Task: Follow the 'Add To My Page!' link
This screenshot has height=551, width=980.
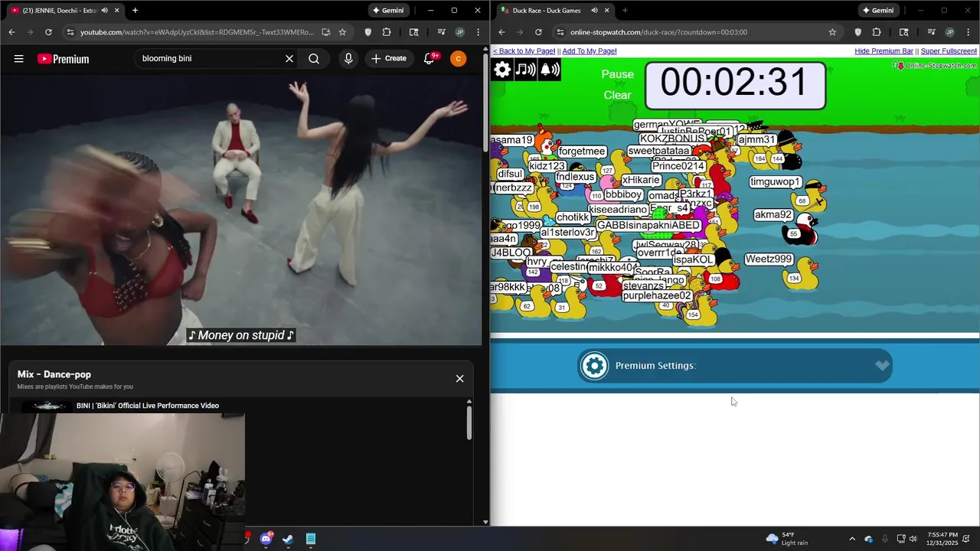Action: (590, 51)
